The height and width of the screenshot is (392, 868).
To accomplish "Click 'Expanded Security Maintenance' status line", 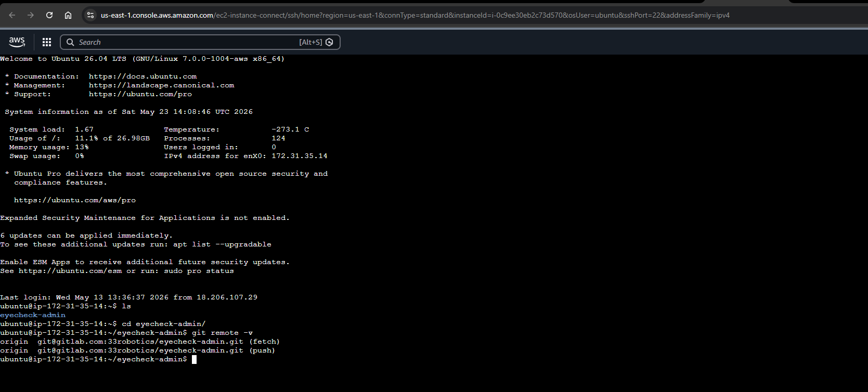I will [x=145, y=218].
